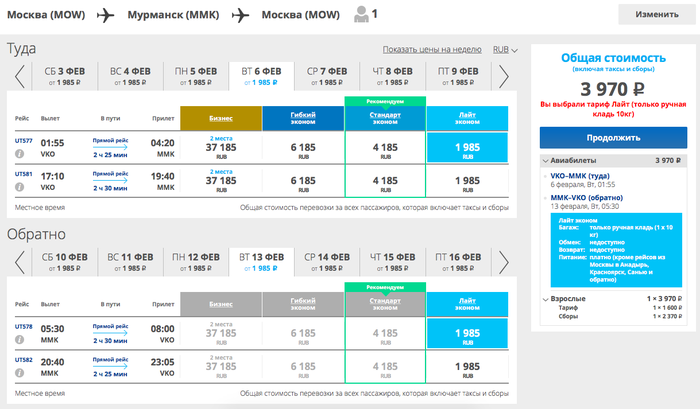Pick 1 985 Light fare for UT582
Screen dimensions: 700x409
tap(467, 366)
